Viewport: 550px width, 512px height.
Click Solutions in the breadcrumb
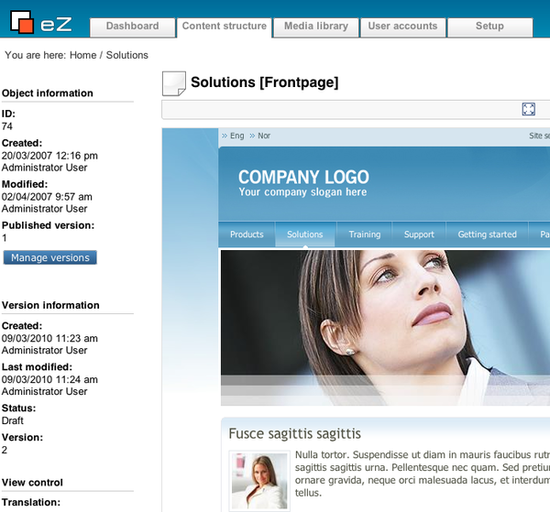(x=127, y=55)
